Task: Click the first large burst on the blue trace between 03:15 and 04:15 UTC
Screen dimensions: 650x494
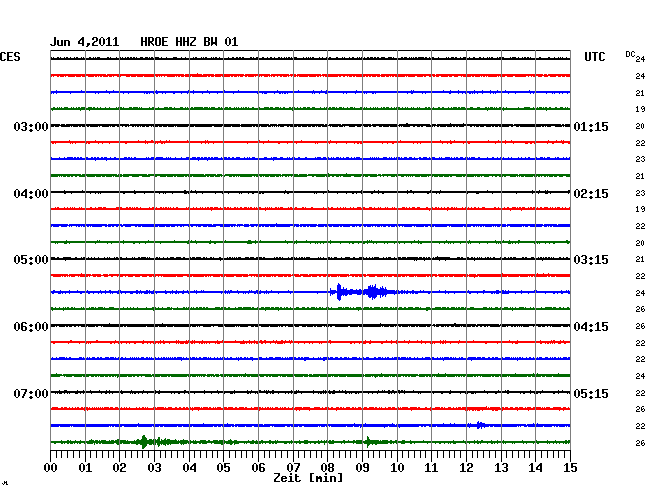Action: (339, 292)
